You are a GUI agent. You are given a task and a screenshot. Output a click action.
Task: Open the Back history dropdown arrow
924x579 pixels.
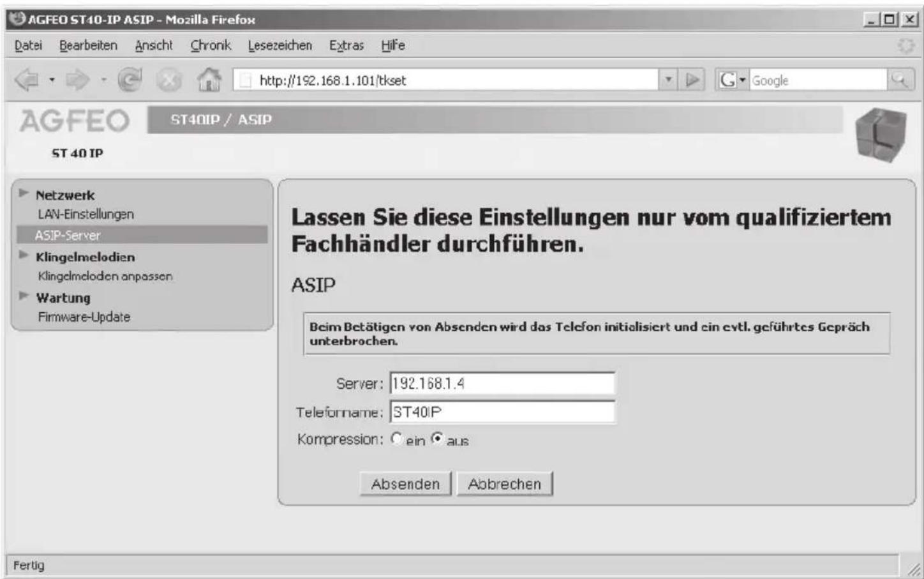[52, 80]
